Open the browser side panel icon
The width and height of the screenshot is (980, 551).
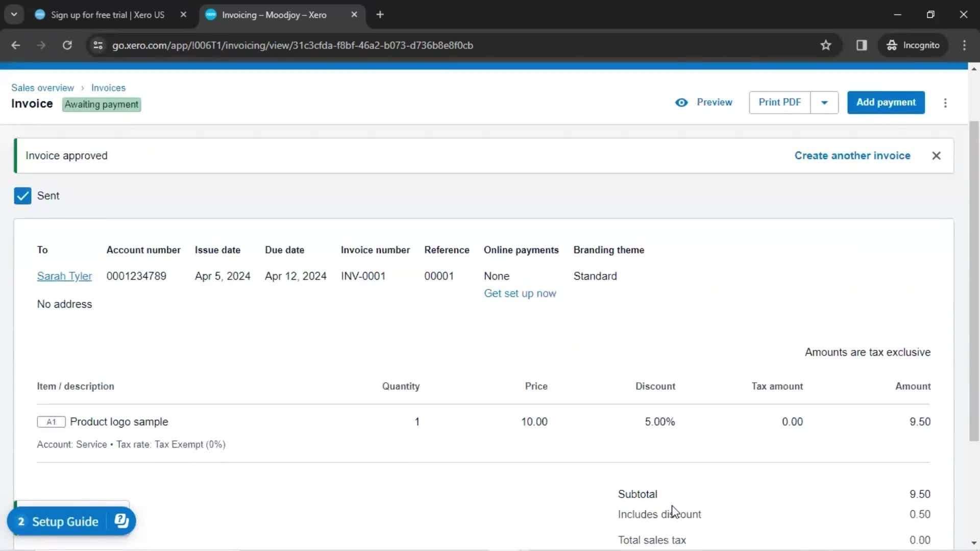click(862, 45)
